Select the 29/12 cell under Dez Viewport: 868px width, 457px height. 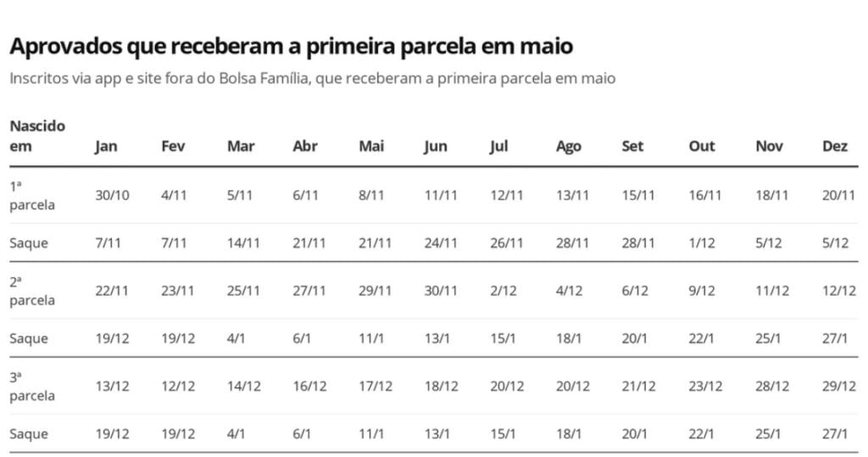pos(839,387)
